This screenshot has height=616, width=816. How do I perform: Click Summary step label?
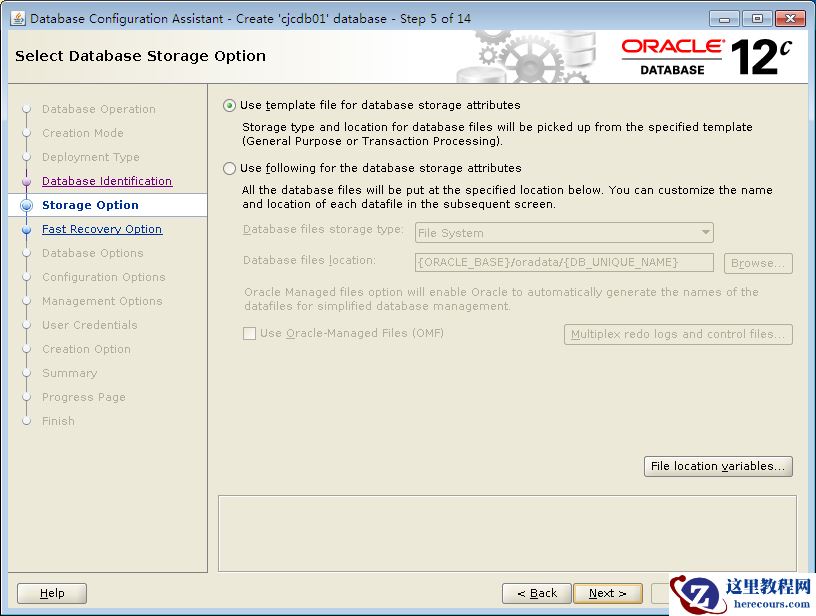tap(70, 373)
